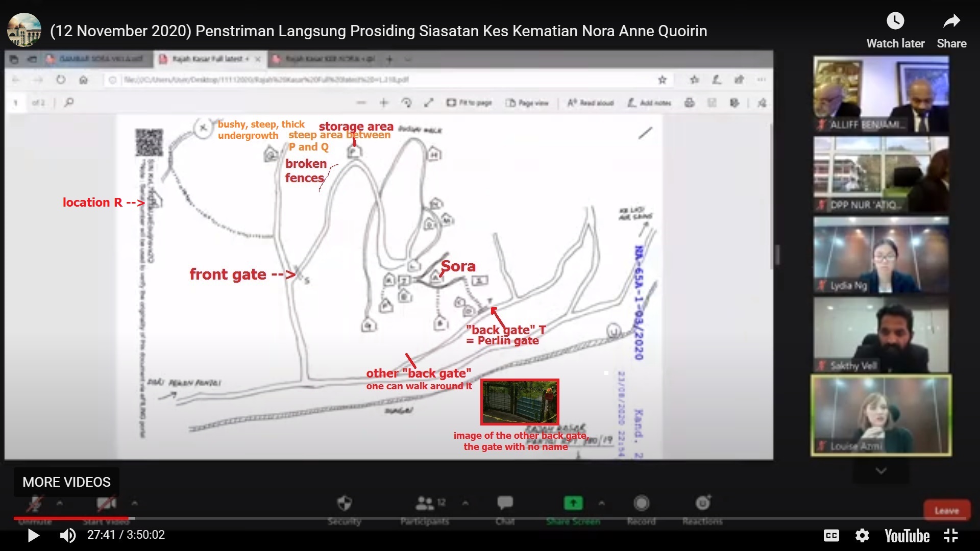Click the Watch later clock icon
This screenshot has width=980, height=551.
tap(895, 21)
